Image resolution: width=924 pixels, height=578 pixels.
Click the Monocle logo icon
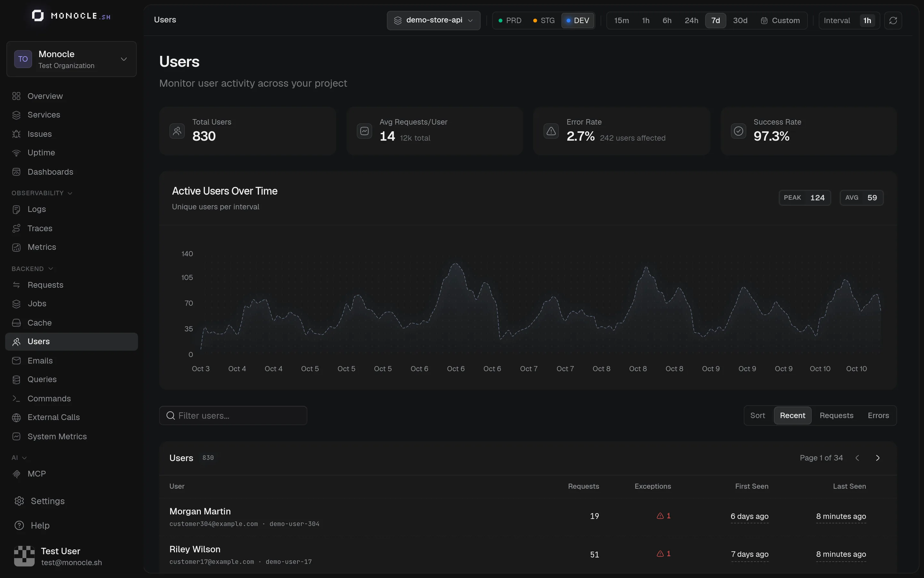pyautogui.click(x=38, y=16)
